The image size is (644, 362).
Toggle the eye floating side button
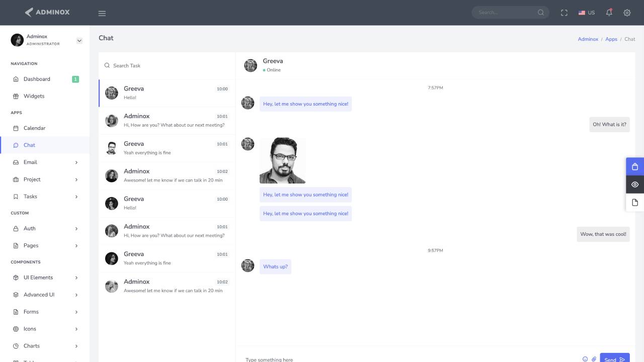[x=635, y=185]
